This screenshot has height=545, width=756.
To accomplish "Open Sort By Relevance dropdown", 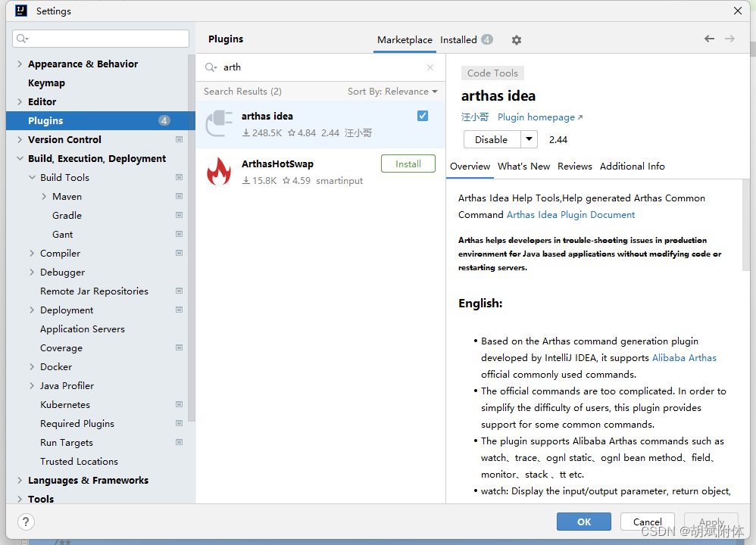I will click(392, 92).
